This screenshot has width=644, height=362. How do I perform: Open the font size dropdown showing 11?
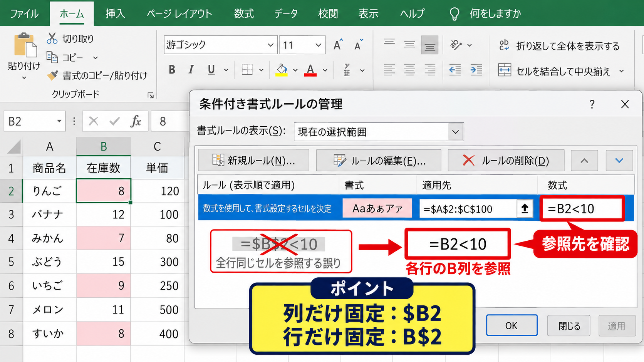click(319, 45)
